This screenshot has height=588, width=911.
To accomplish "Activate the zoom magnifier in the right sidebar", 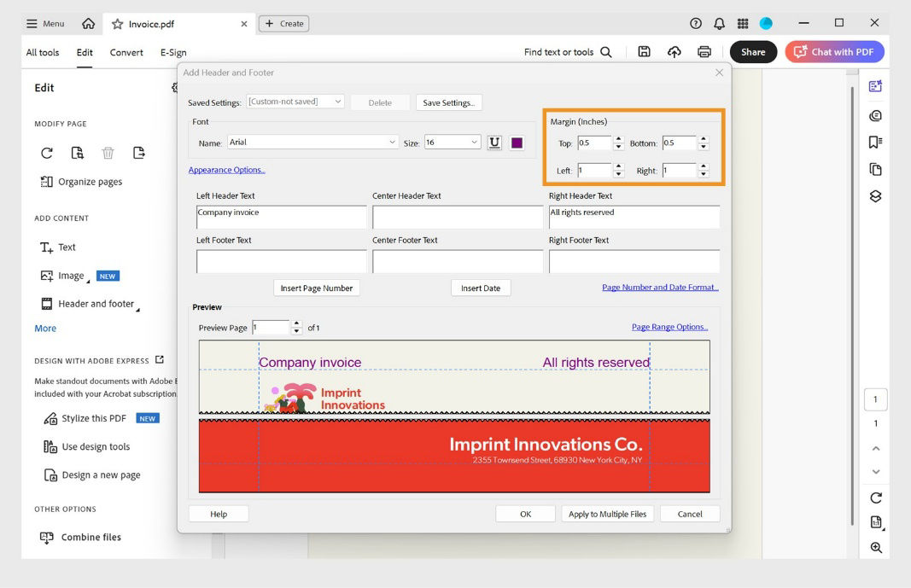I will 874,547.
